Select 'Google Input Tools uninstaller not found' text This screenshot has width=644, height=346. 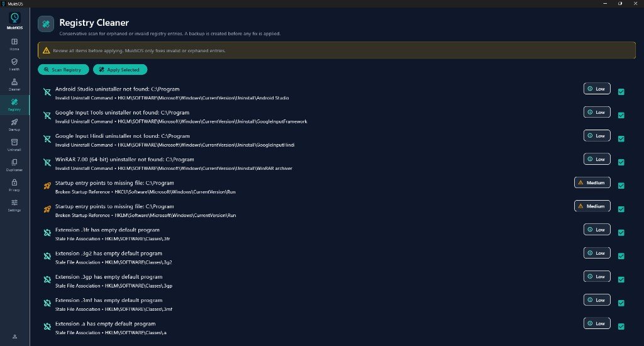coord(107,112)
